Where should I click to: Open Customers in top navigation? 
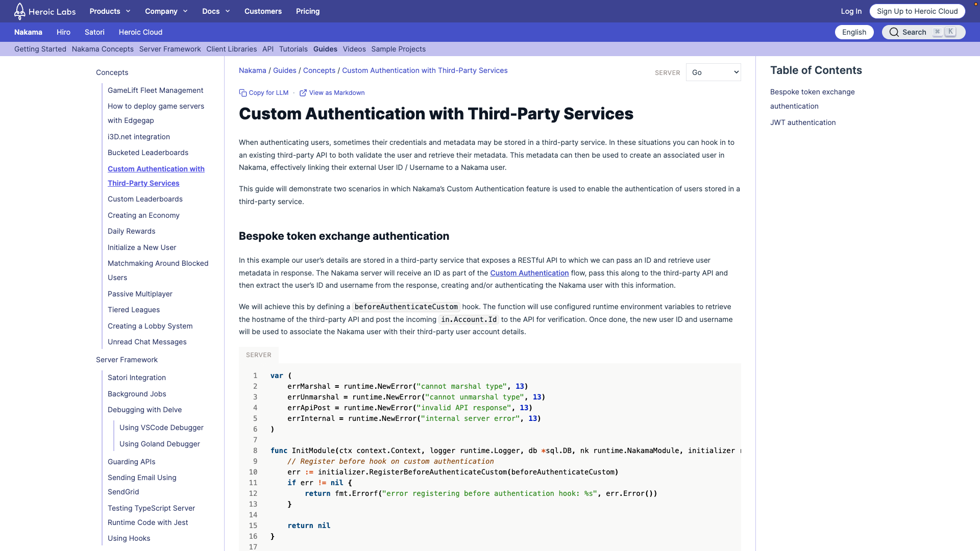click(263, 11)
